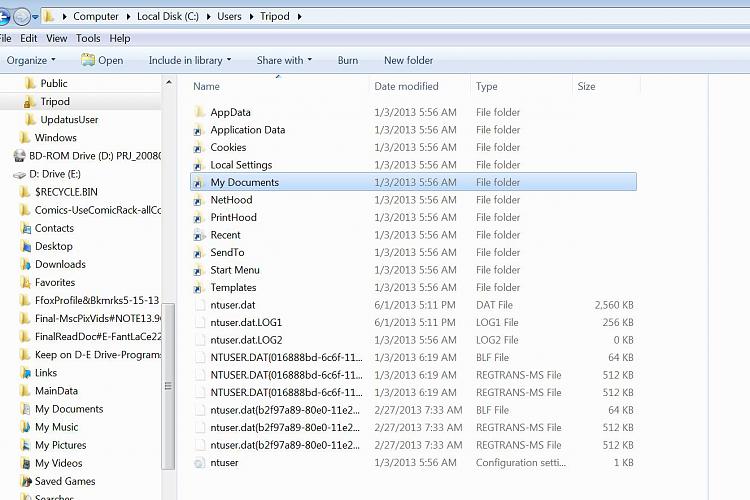750x500 pixels.
Task: Select the UpdatusUser folder in navigation tree
Action: pyautogui.click(x=69, y=120)
